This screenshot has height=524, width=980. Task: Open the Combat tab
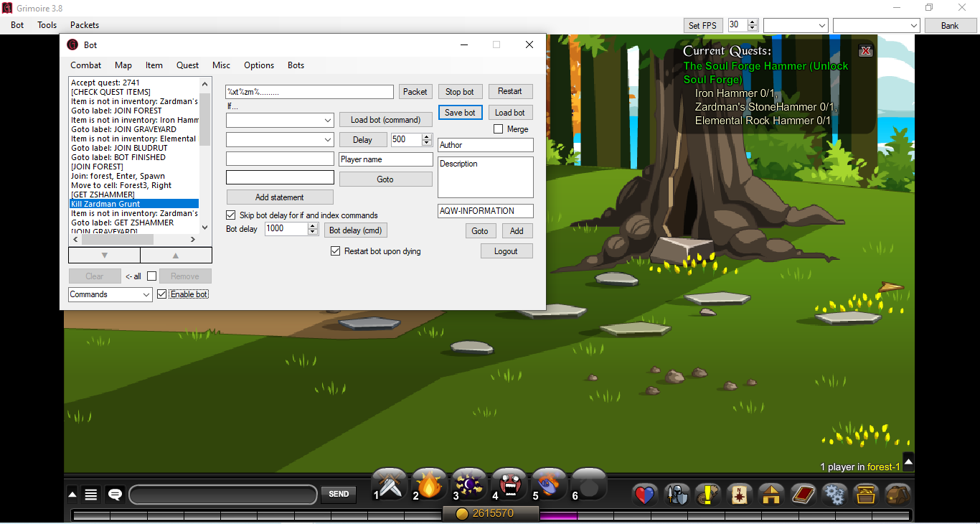pos(86,65)
